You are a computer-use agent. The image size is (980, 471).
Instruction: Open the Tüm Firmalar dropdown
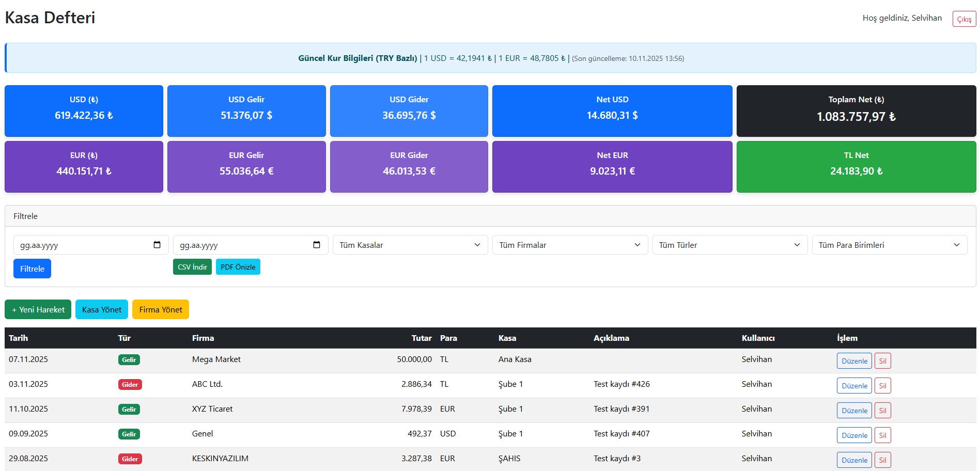point(570,245)
